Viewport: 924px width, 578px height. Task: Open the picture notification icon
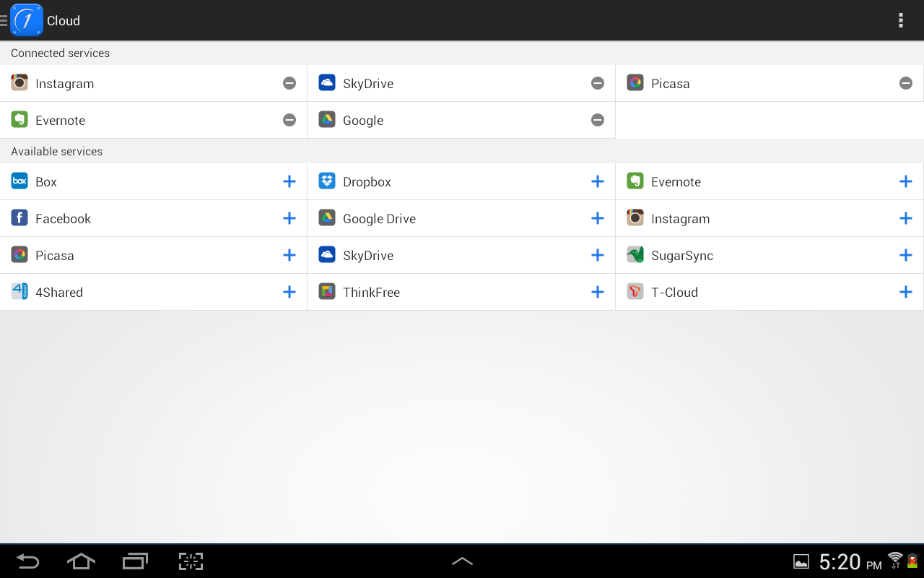click(x=801, y=561)
